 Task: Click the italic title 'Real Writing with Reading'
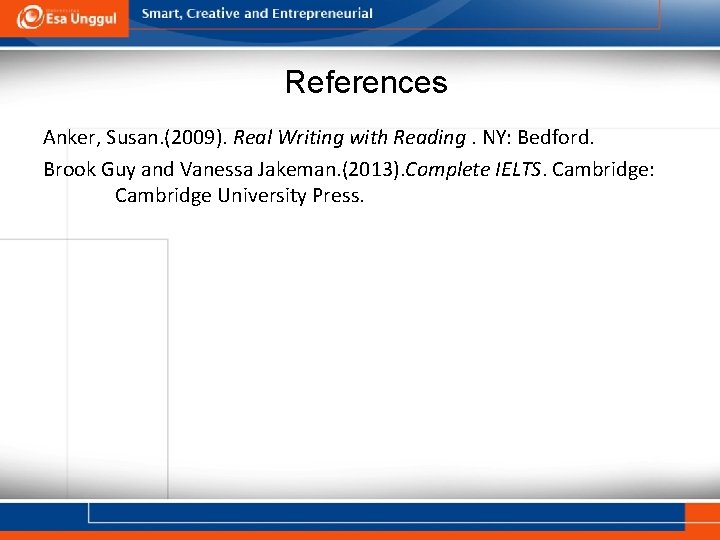tap(349, 137)
